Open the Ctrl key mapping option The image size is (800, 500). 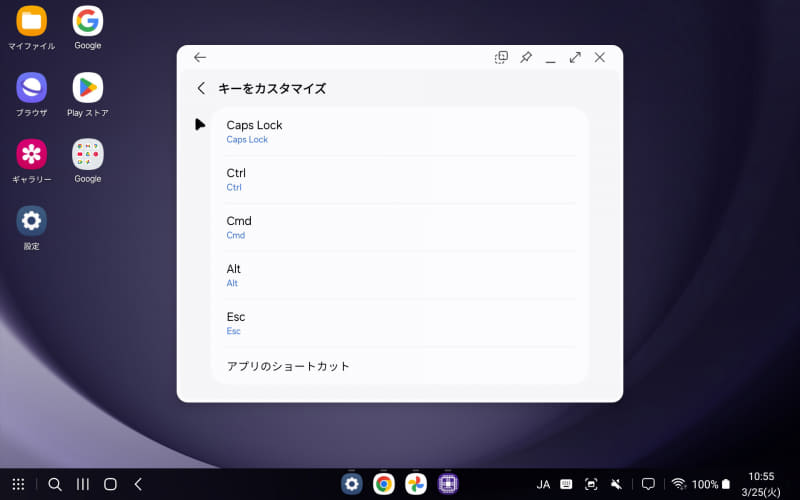[401, 180]
